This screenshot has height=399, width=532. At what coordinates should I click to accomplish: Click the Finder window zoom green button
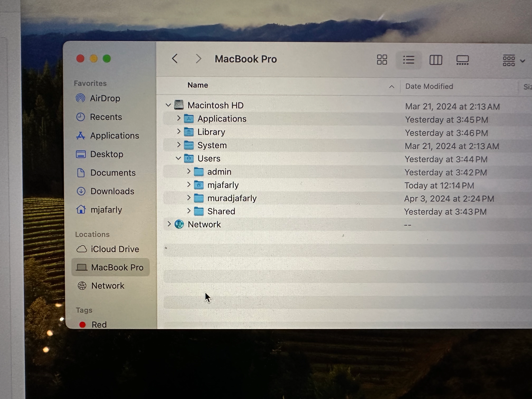click(x=107, y=58)
